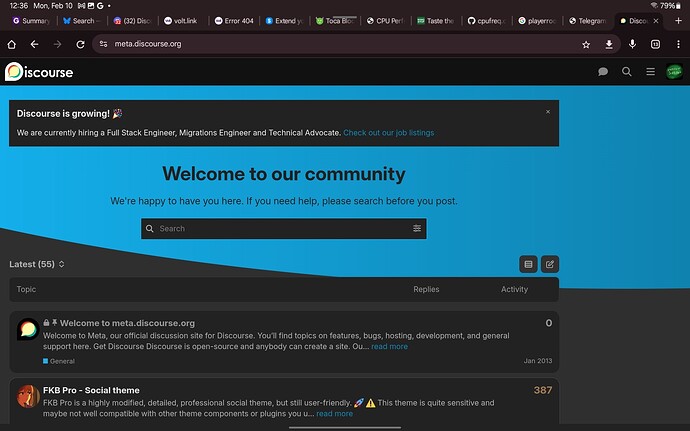This screenshot has width=690, height=431.
Task: Open the green user avatar menu
Action: pos(674,71)
